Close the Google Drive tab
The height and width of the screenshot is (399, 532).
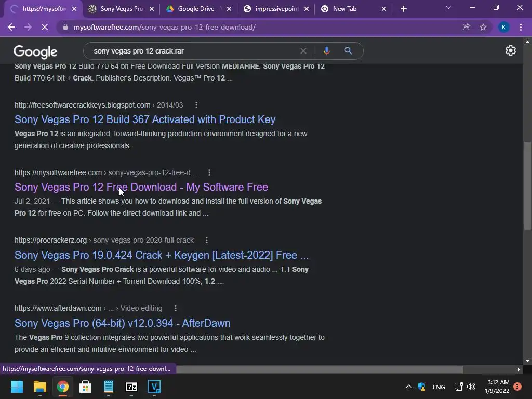[229, 9]
